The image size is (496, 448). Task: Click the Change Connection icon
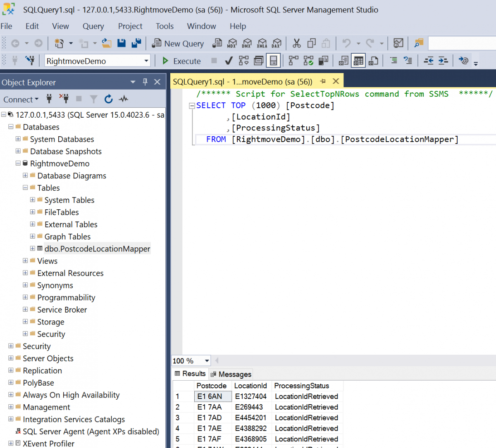[x=30, y=60]
